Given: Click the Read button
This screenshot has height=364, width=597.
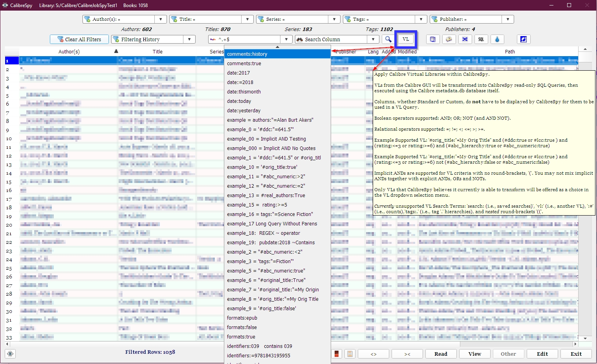Looking at the screenshot, I should coord(441,354).
